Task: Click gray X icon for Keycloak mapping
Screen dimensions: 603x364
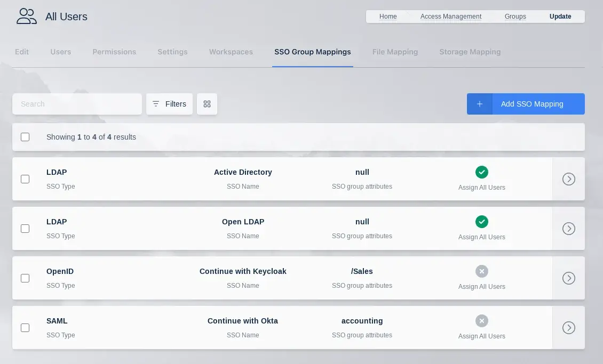Action: click(481, 271)
